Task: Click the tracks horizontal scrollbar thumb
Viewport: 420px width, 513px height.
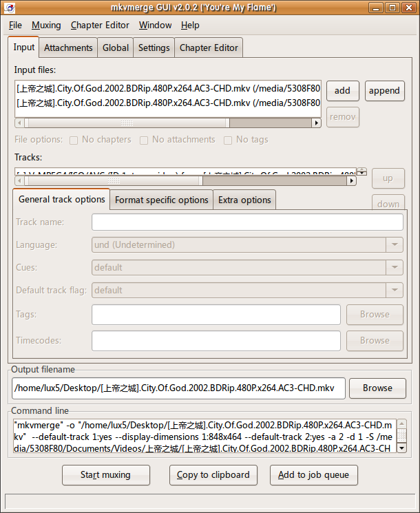Action: pyautogui.click(x=114, y=180)
